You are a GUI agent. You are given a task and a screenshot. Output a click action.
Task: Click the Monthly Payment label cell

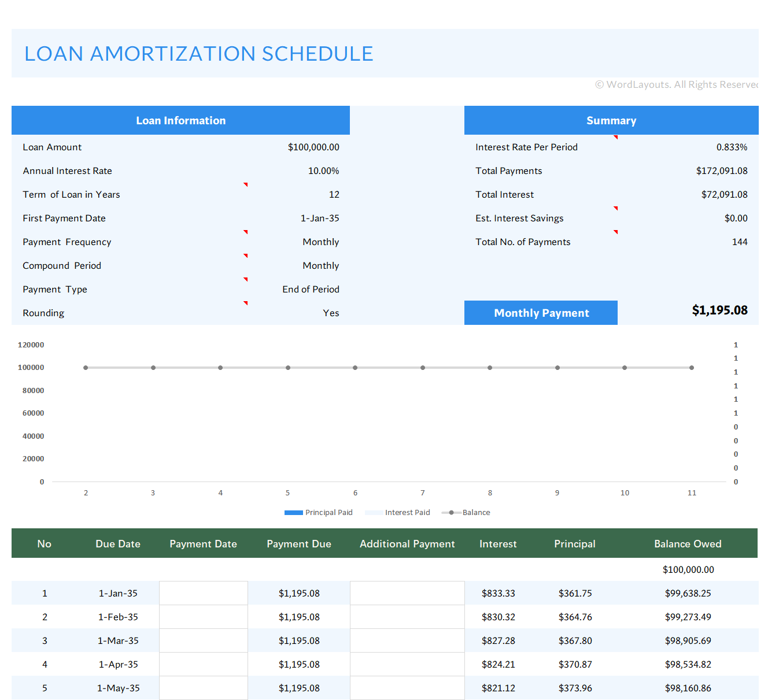(x=541, y=313)
